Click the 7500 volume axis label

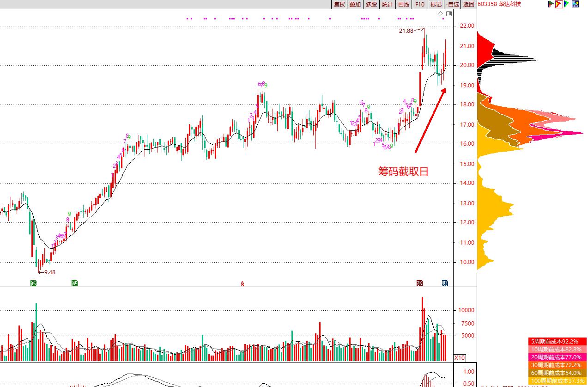(x=468, y=324)
